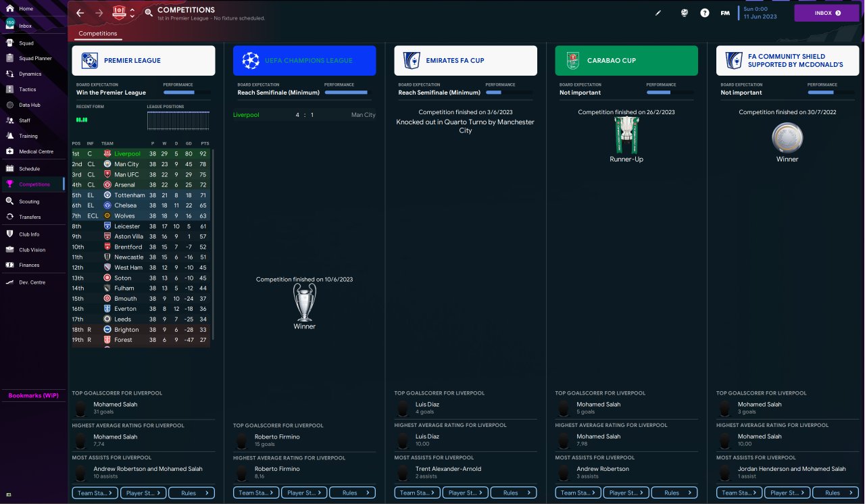Click the Community Shield winner medal
Image resolution: width=865 pixels, height=504 pixels.
click(787, 138)
